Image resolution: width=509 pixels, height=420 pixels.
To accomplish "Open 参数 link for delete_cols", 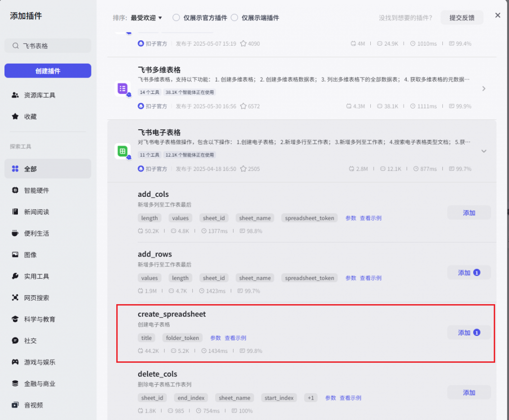I will point(331,398).
